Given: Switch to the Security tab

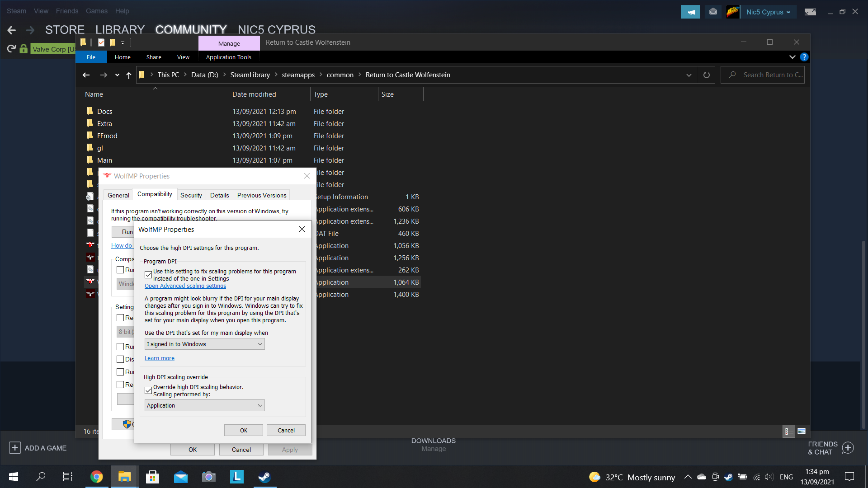Looking at the screenshot, I should [x=191, y=195].
